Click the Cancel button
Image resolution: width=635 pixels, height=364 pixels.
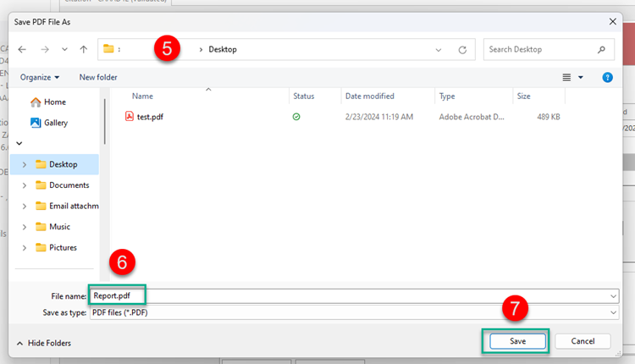582,341
